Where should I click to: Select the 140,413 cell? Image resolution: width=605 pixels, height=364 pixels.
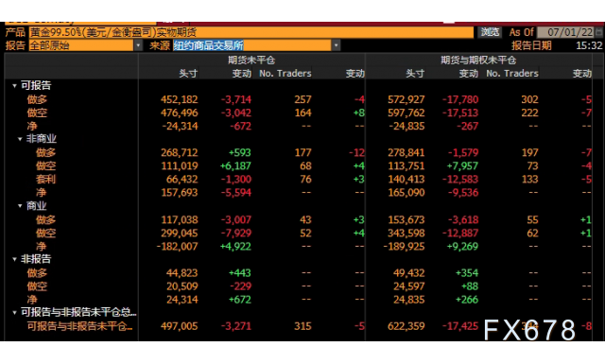[406, 180]
